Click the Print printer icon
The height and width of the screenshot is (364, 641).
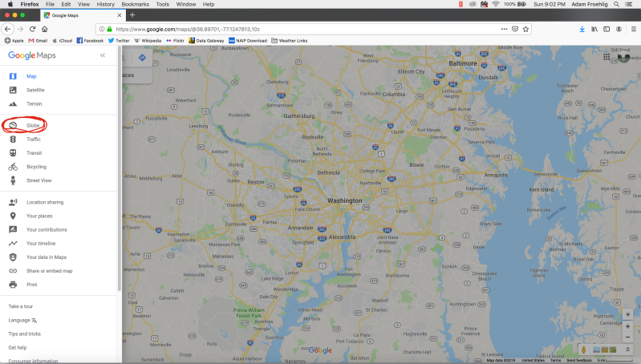[x=13, y=285]
